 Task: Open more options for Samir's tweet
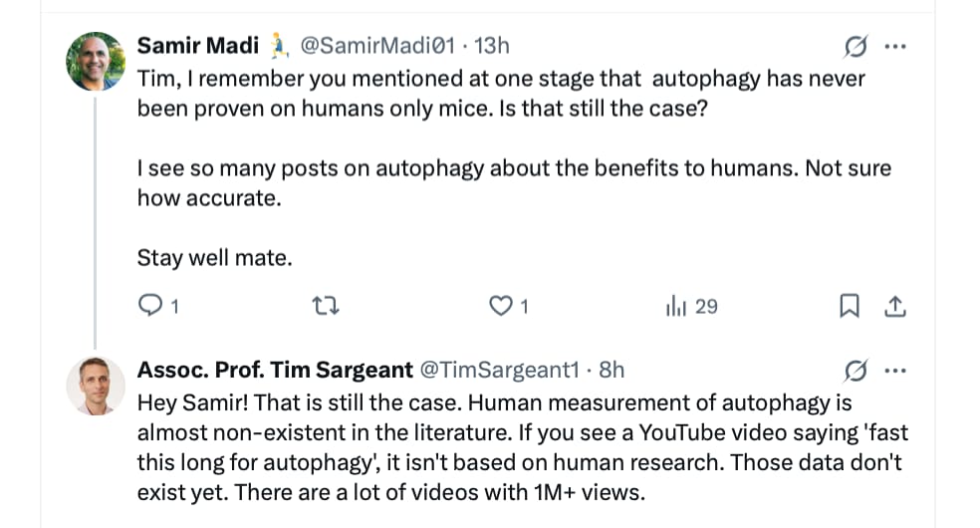click(895, 46)
